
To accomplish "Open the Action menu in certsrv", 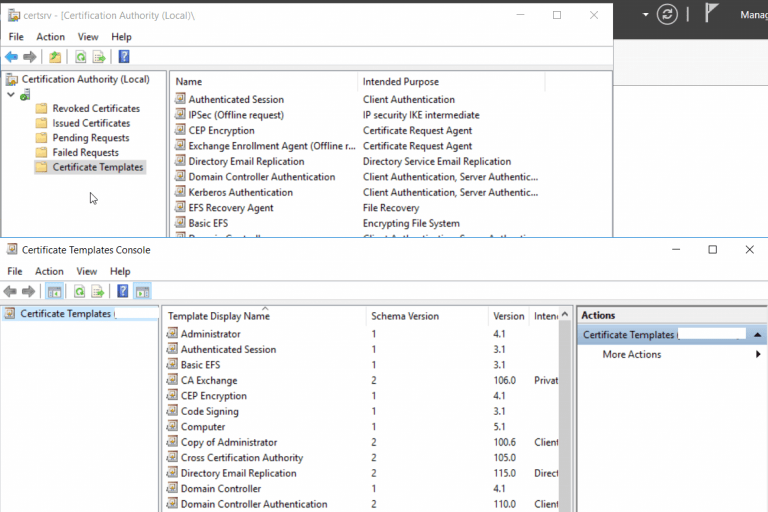I will (50, 37).
